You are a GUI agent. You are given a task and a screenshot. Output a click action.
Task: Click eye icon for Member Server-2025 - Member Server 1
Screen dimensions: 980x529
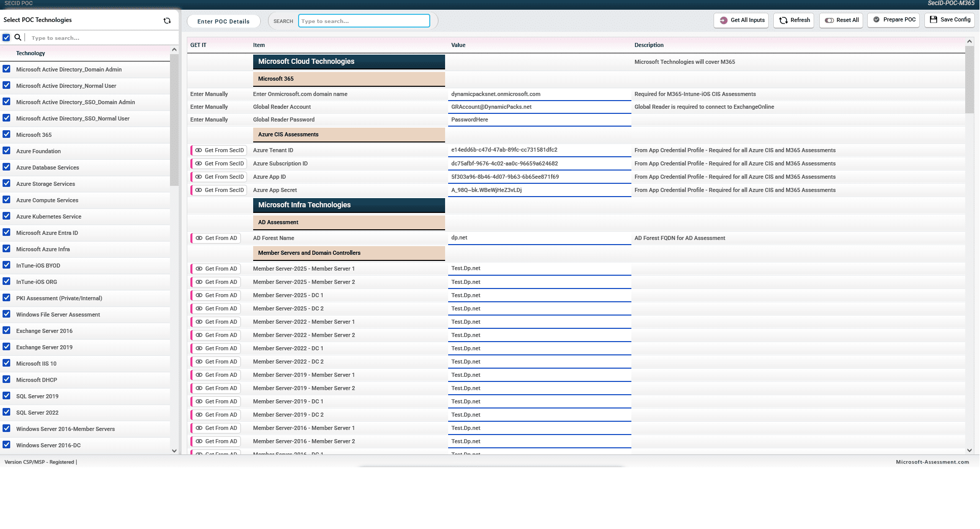pos(199,269)
